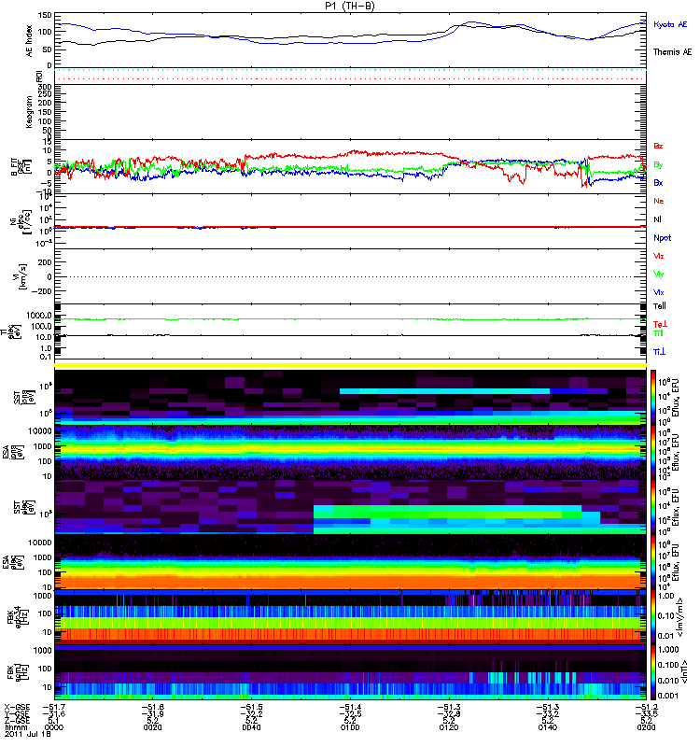Image resolution: width=700 pixels, height=747 pixels.
Task: Click the Vi velocity panel dotted zero line
Action: click(351, 276)
